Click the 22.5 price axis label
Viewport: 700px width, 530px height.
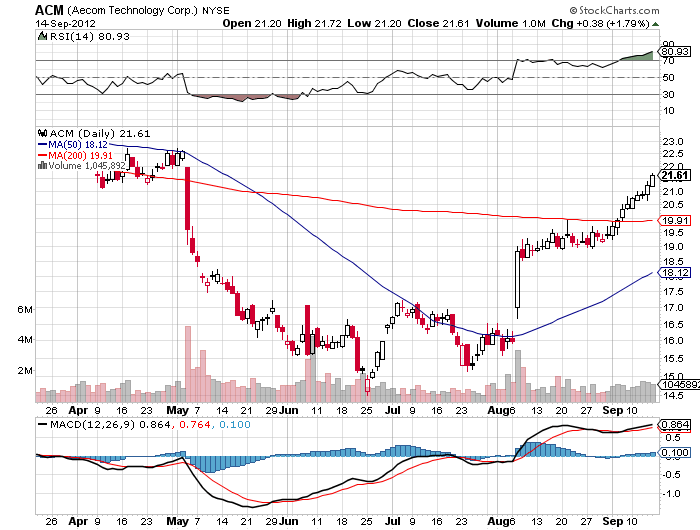pos(673,154)
